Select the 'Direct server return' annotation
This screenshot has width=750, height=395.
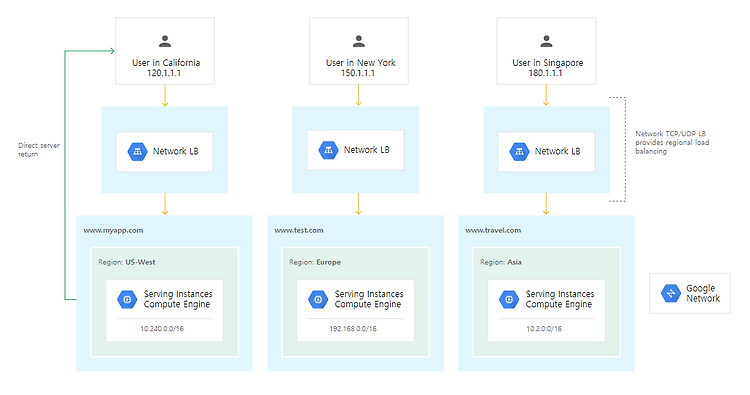(x=39, y=150)
